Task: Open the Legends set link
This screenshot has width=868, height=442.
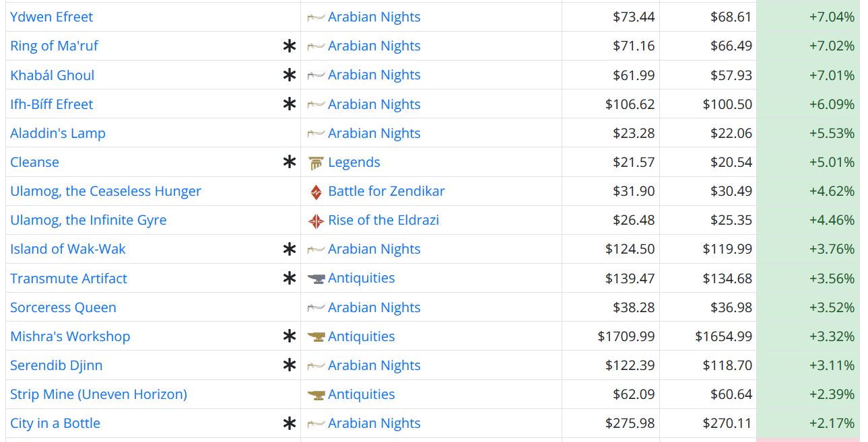Action: tap(354, 162)
